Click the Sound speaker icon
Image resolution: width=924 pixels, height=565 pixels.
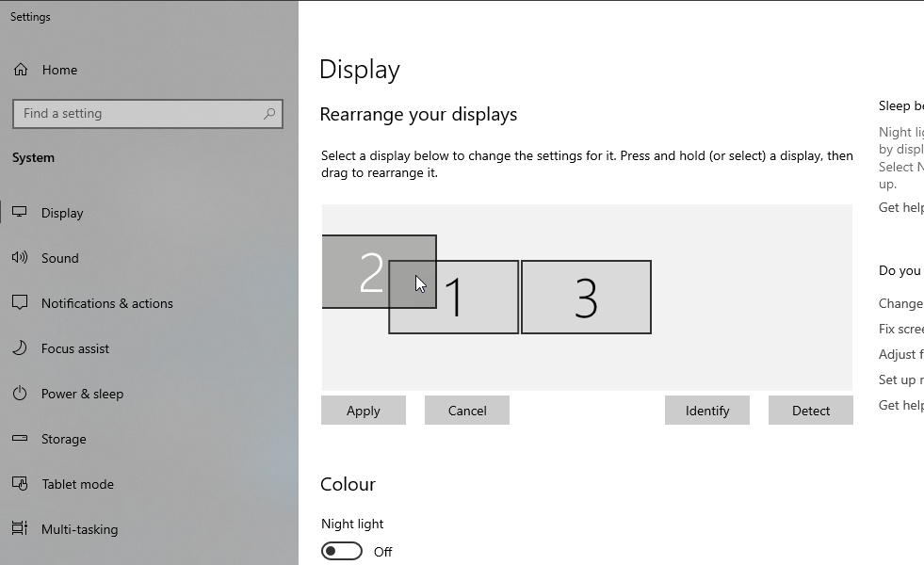pyautogui.click(x=20, y=258)
